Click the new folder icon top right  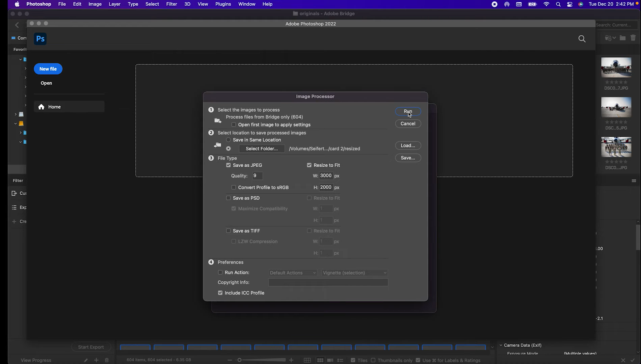coord(623,38)
